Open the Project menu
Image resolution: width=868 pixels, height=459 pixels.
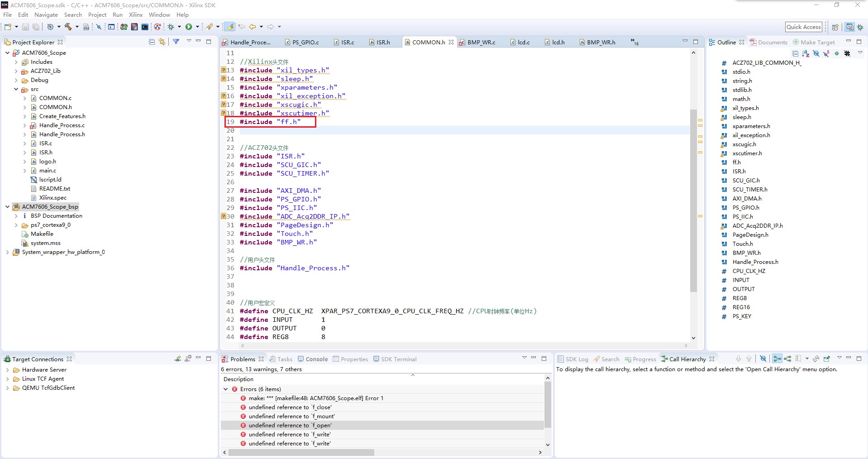click(97, 14)
